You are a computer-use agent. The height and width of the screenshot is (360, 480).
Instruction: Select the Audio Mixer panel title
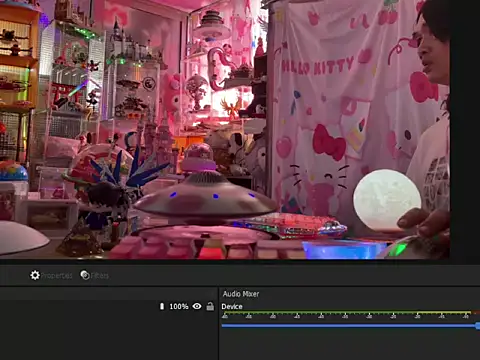(241, 294)
